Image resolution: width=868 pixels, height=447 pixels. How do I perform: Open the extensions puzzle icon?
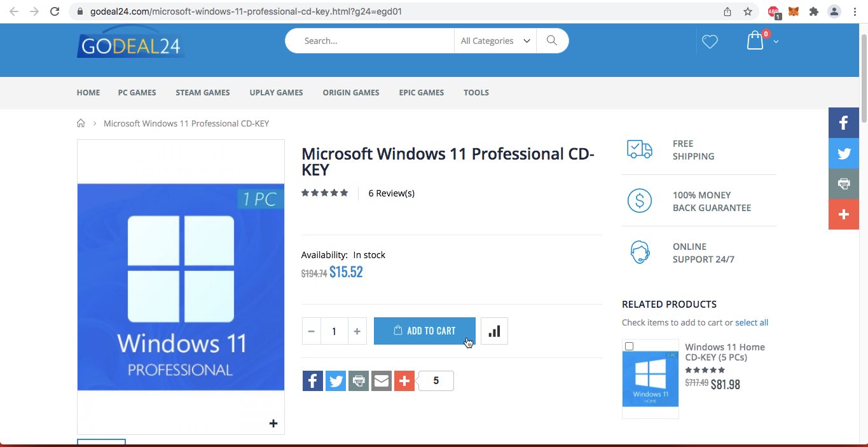(813, 11)
